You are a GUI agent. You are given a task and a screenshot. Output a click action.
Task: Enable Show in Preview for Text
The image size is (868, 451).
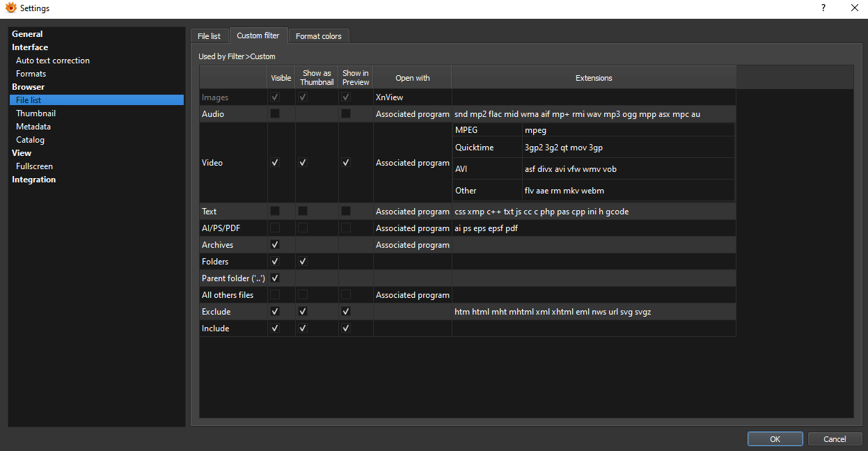pos(346,211)
